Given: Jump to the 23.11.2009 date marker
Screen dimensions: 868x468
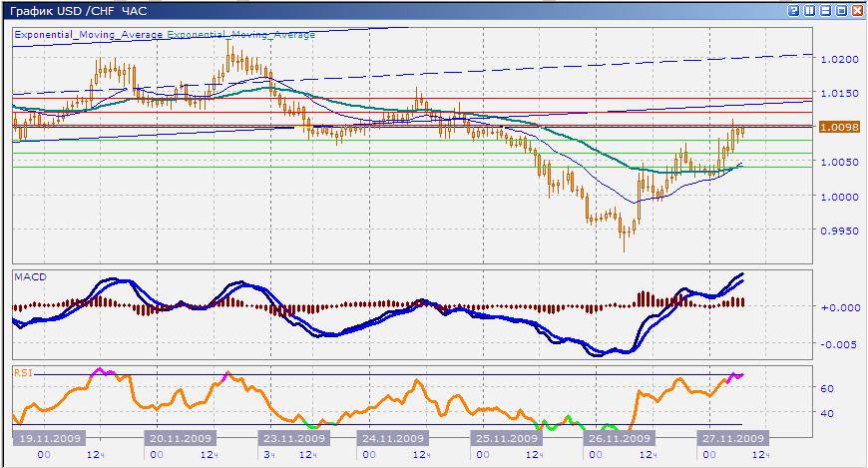Looking at the screenshot, I should (x=293, y=438).
